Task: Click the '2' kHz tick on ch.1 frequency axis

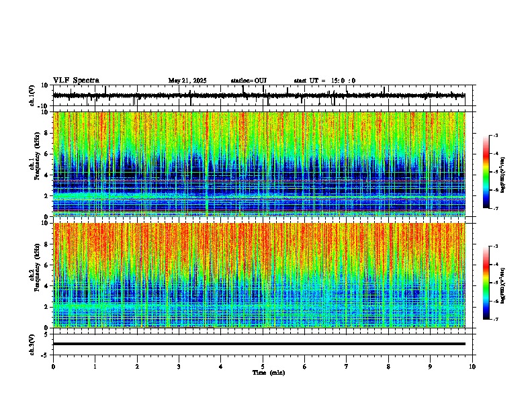Action: [46, 195]
